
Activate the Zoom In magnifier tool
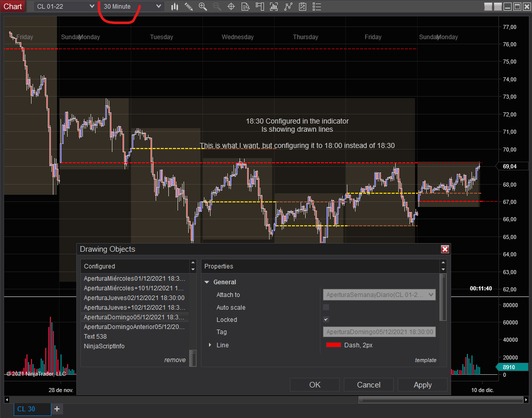[x=203, y=7]
